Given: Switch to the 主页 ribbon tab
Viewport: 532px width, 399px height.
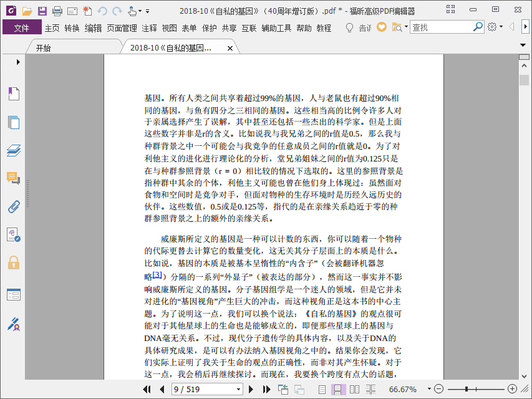Looking at the screenshot, I should pyautogui.click(x=52, y=28).
